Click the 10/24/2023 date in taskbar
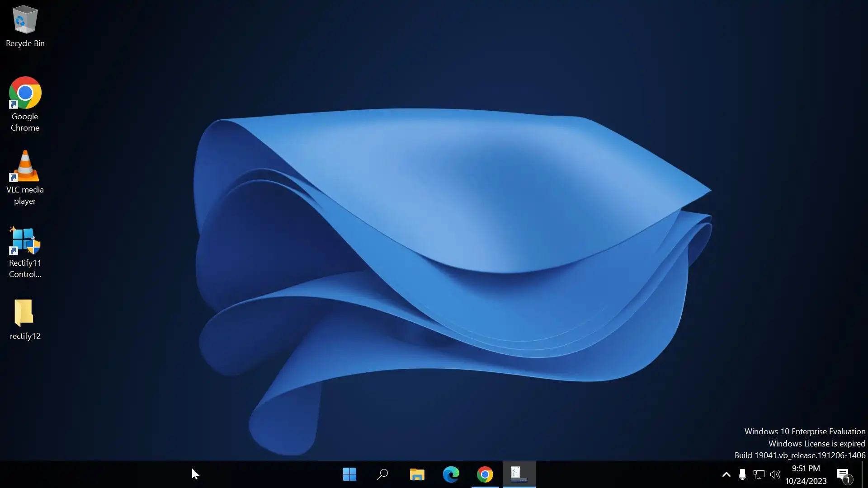This screenshot has height=488, width=868. [806, 481]
